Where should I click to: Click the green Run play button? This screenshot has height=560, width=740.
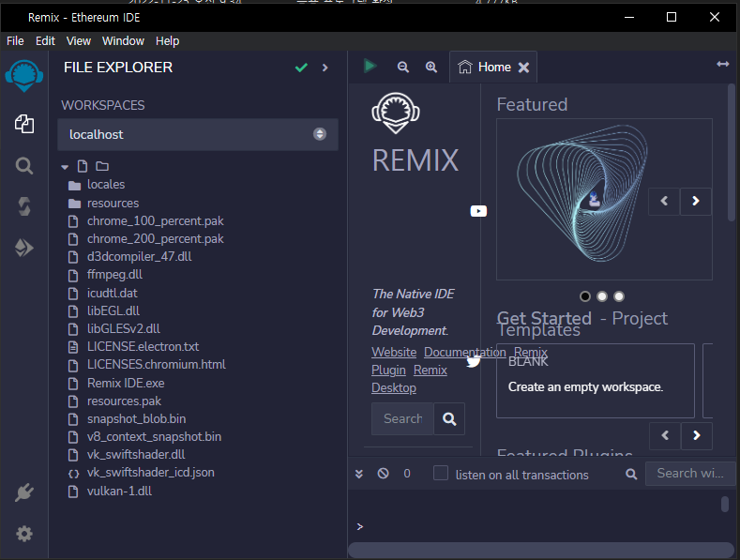tap(370, 66)
